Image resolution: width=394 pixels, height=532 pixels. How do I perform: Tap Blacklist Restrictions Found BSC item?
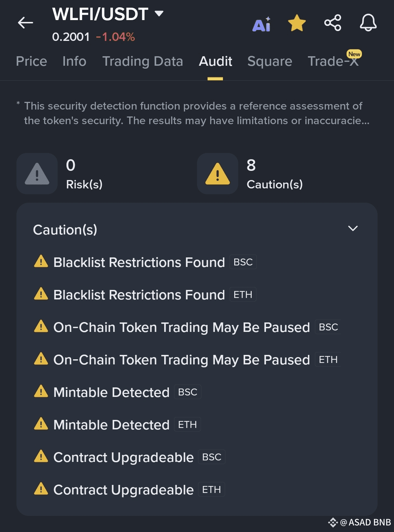coord(139,263)
